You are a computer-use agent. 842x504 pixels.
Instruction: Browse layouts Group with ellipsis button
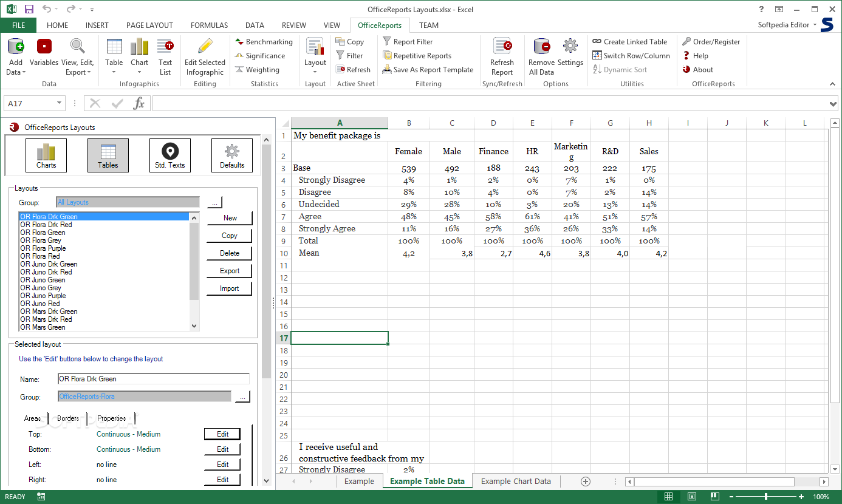214,202
